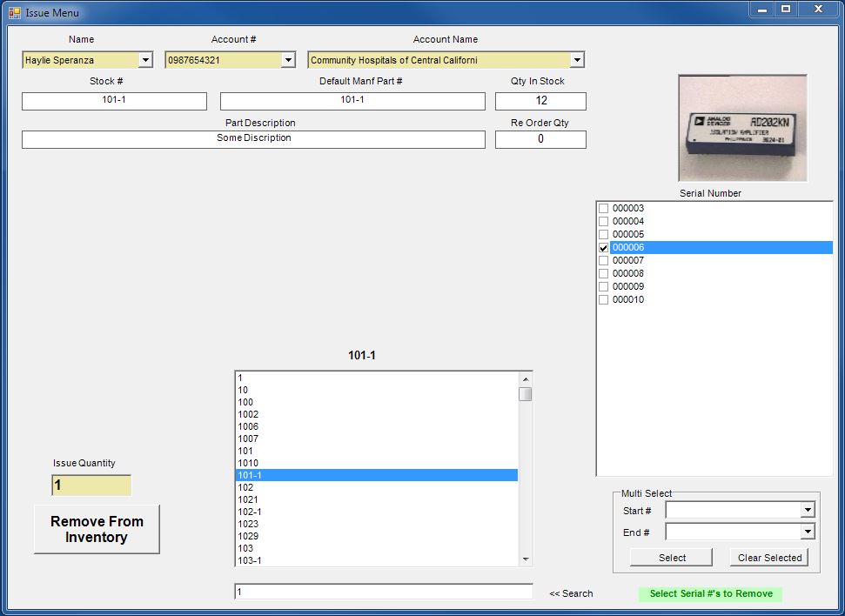Open the Multi Select End # dropdown
The height and width of the screenshot is (616, 845).
(x=808, y=532)
